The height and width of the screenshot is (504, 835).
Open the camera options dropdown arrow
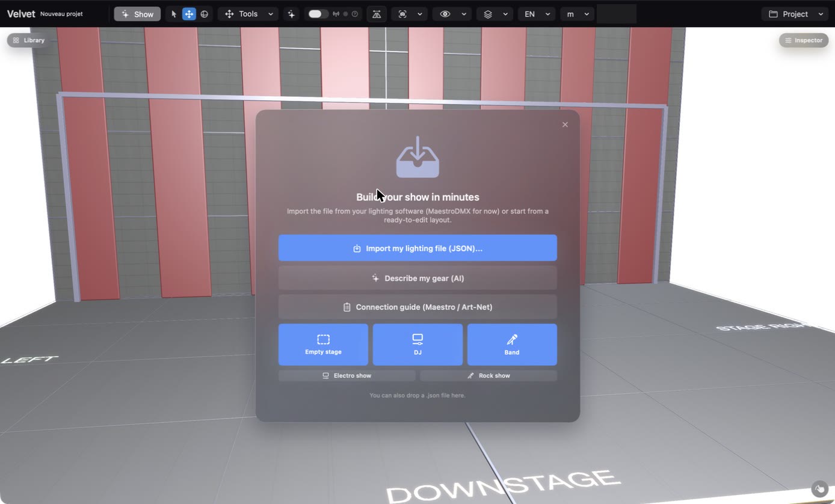pos(420,14)
